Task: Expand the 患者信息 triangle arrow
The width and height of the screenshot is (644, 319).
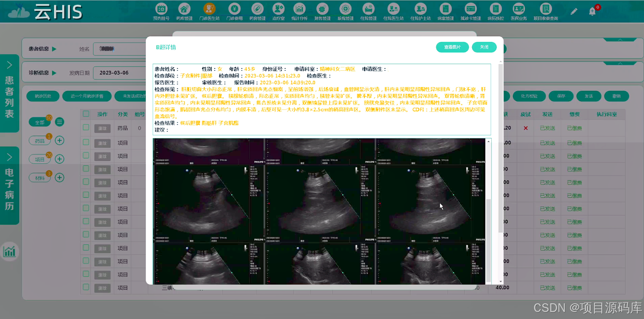Action: tap(54, 49)
